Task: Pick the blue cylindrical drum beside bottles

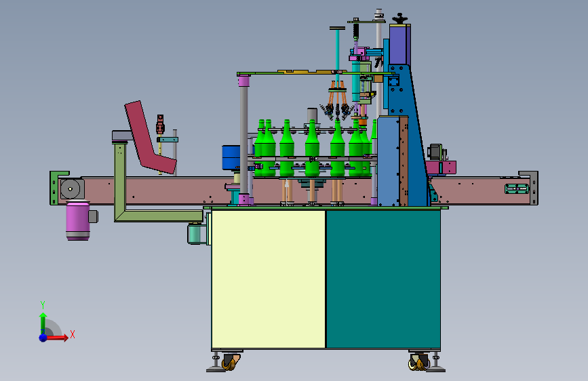Action: [231, 157]
